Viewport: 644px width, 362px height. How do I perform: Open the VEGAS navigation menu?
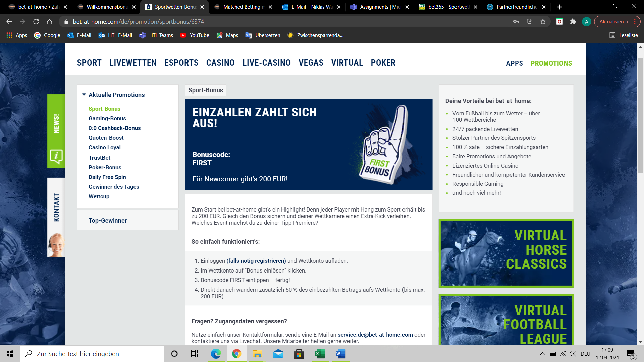coord(311,63)
